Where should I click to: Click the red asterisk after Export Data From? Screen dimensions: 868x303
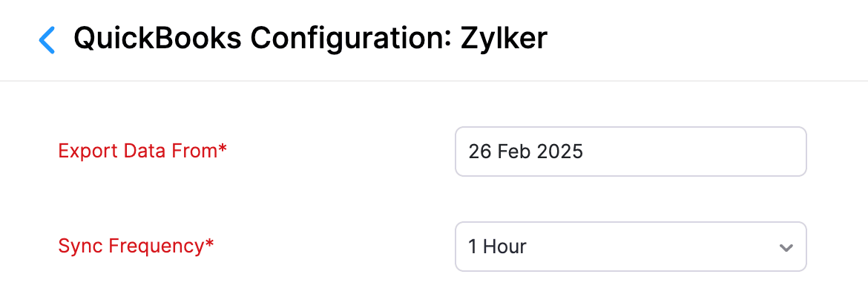(223, 150)
